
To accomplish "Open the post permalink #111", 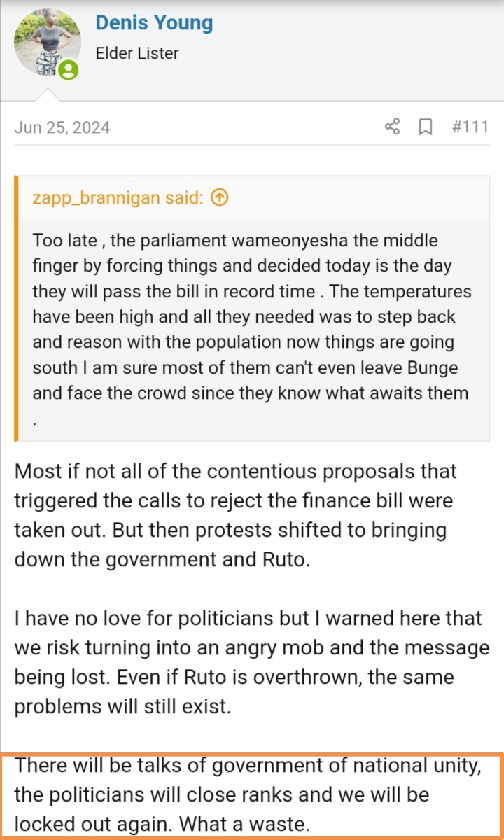I will [470, 127].
